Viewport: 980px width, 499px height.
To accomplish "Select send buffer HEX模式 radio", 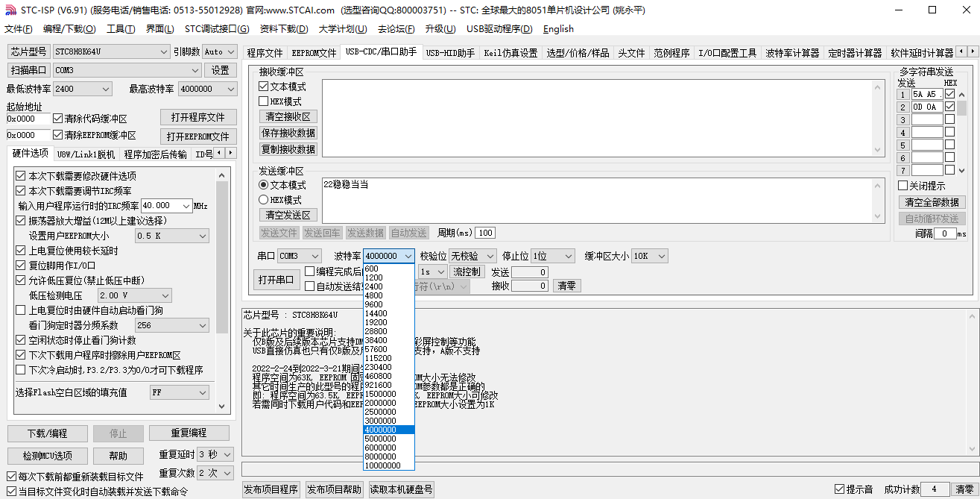I will 263,200.
